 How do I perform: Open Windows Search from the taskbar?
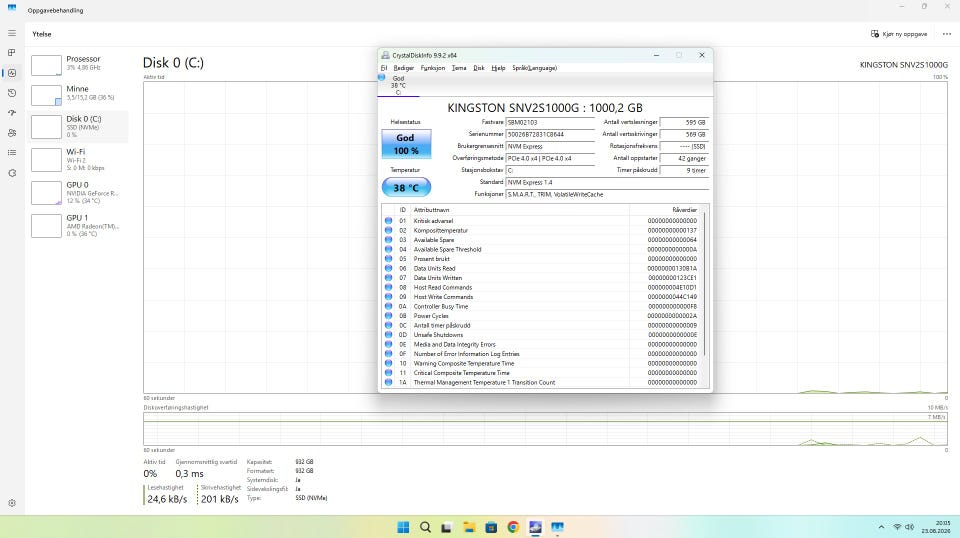[425, 527]
